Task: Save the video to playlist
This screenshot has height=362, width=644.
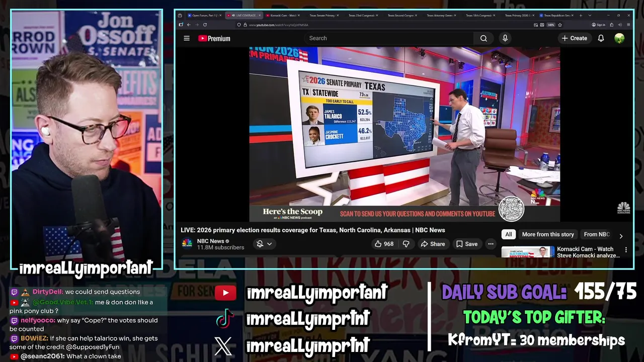Action: 467,244
